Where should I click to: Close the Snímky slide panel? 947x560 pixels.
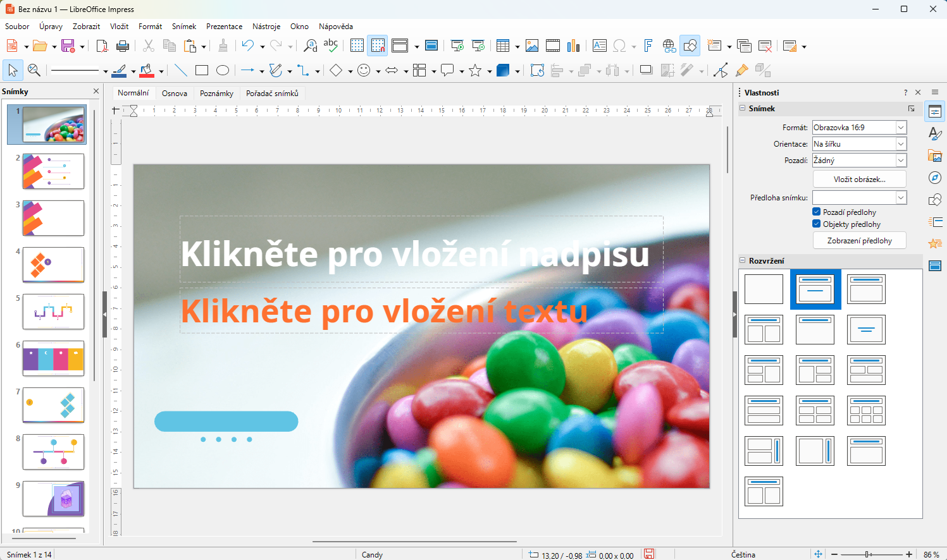(96, 91)
